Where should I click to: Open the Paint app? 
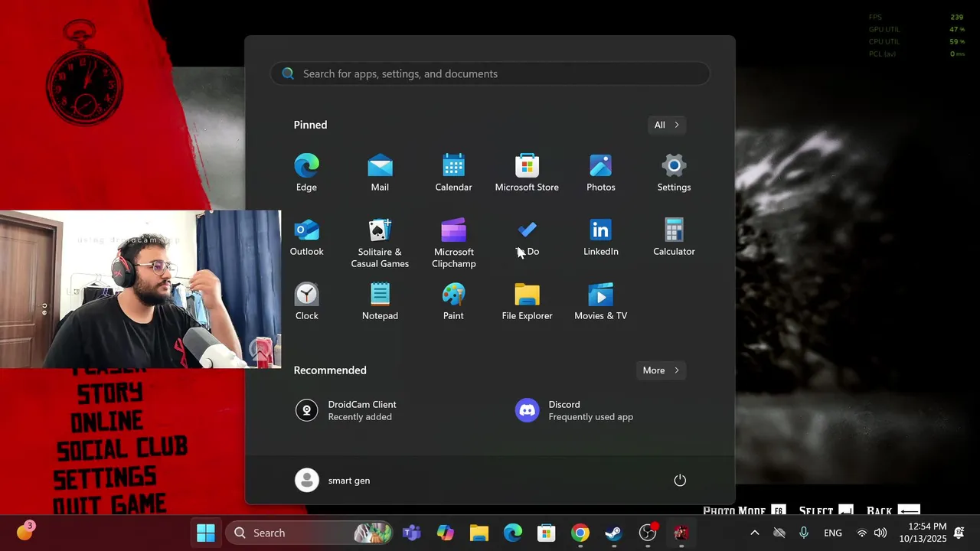tap(453, 302)
